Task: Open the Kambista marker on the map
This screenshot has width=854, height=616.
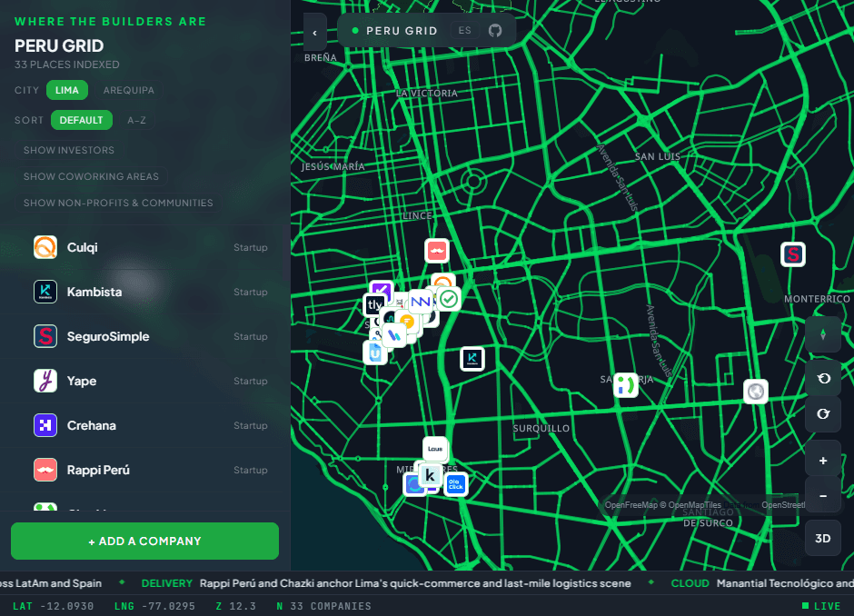Action: [472, 359]
